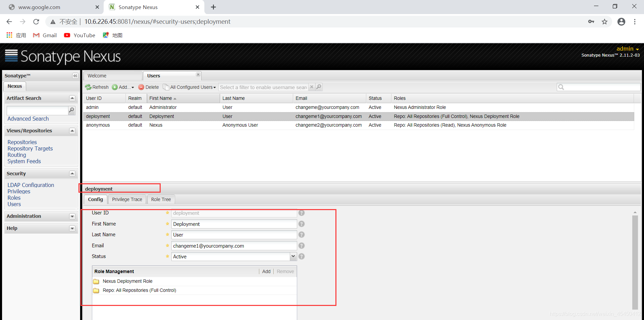Select Nexus Deployment Role entry
This screenshot has height=320, width=644.
195,281
